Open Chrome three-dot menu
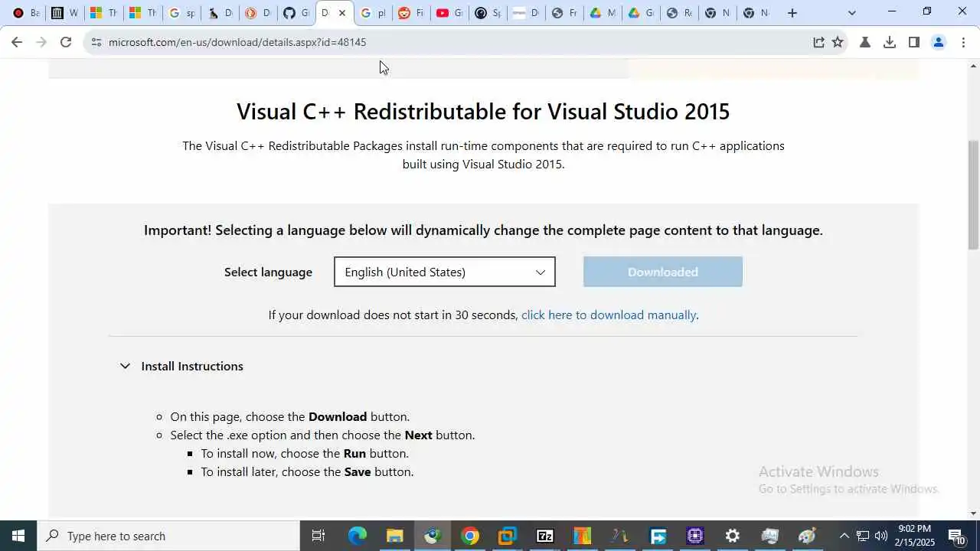The height and width of the screenshot is (551, 980). [963, 42]
